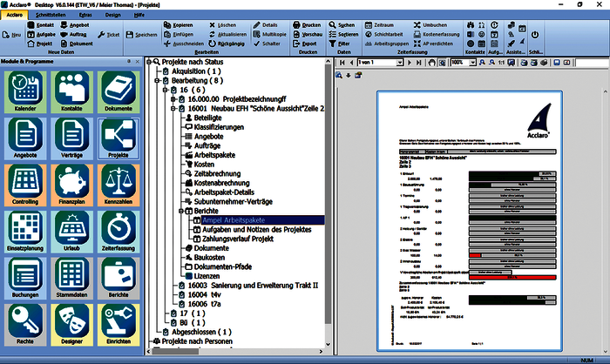The image size is (610, 364).
Task: Click vertical scrollbar of the project tree
Action: (x=329, y=194)
